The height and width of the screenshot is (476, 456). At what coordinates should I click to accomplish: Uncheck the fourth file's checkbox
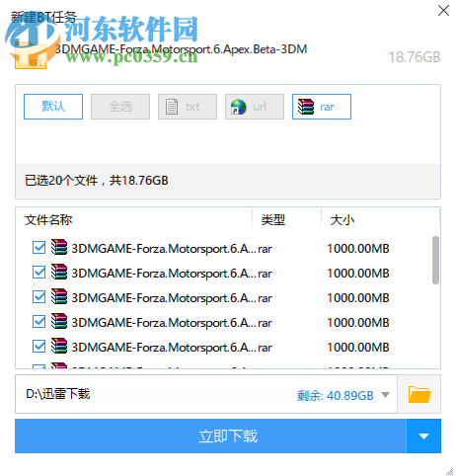(x=39, y=322)
